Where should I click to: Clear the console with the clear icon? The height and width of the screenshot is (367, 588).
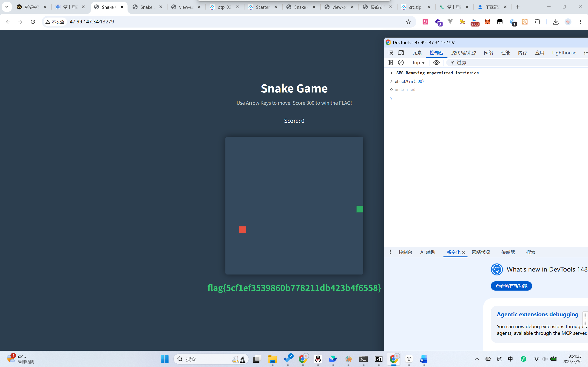tap(401, 63)
